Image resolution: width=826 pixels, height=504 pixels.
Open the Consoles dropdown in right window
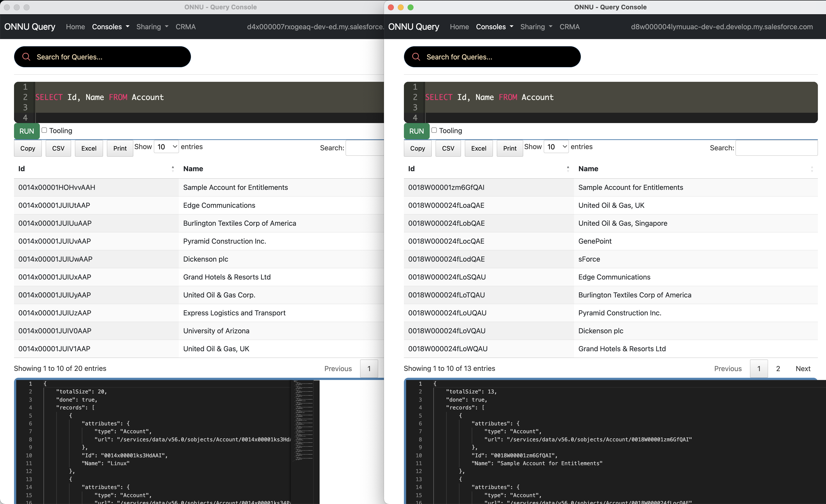coord(494,27)
